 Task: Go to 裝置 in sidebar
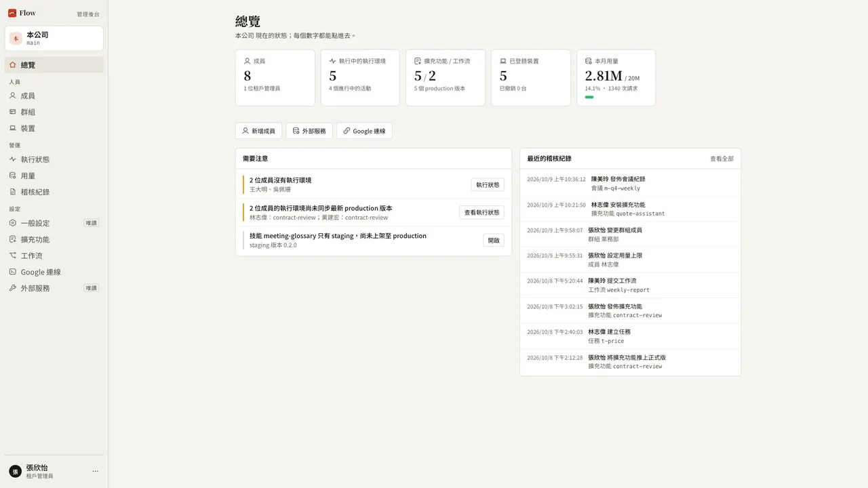point(54,128)
